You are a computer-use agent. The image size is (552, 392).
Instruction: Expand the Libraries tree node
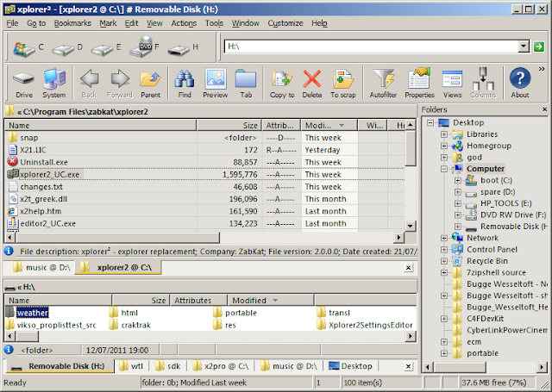(444, 134)
